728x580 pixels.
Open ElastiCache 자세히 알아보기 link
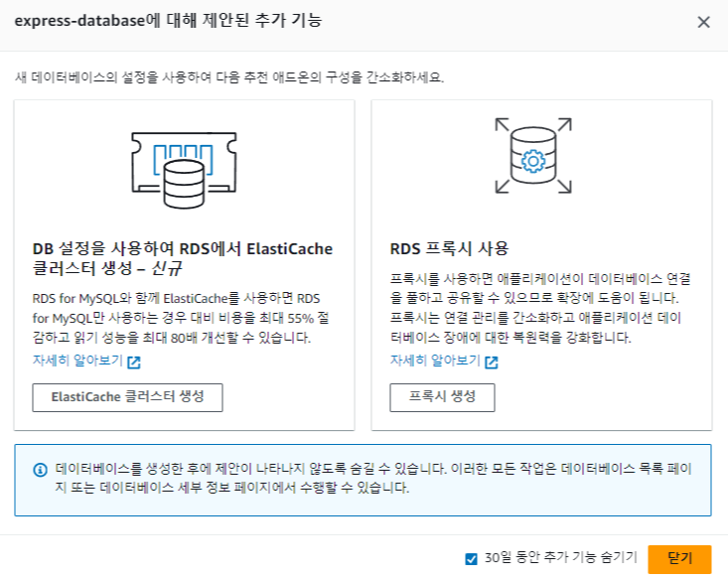pos(77,361)
